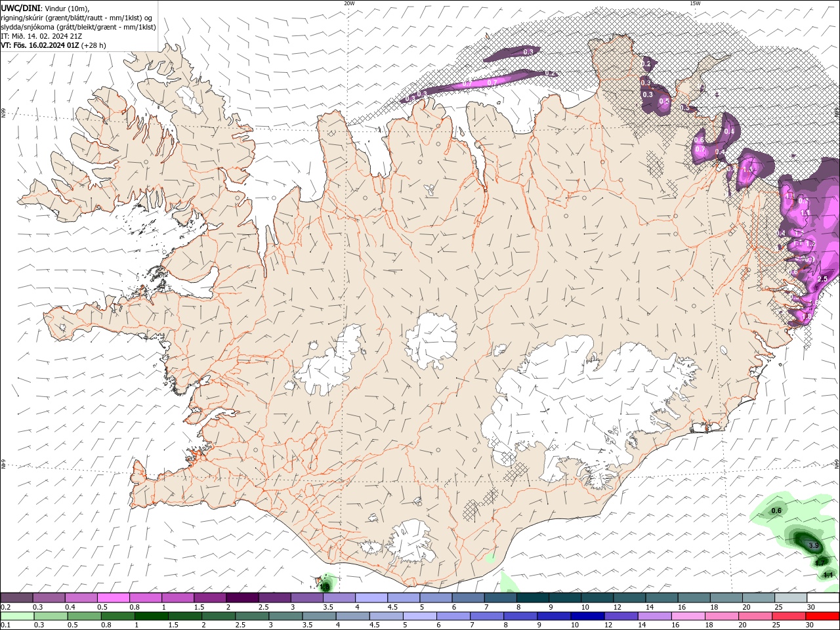Click the 1.5 snow value in the northeast purple area
The height and width of the screenshot is (630, 840).
point(747,169)
